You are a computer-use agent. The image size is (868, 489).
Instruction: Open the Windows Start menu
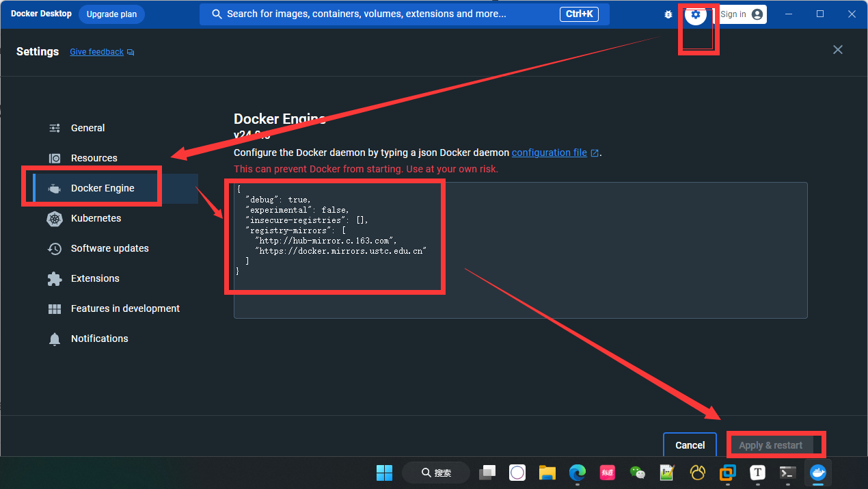384,473
